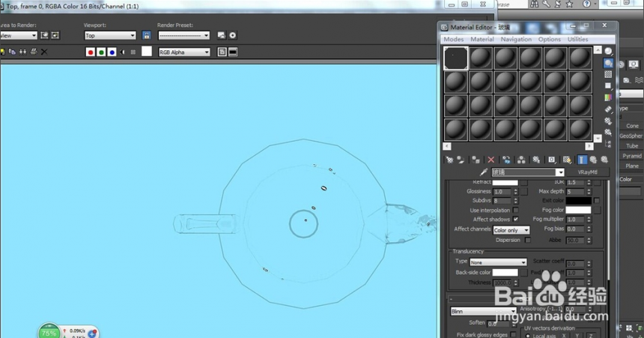Click Environment and Effects dialog icon
The height and width of the screenshot is (338, 644).
pyautogui.click(x=222, y=35)
